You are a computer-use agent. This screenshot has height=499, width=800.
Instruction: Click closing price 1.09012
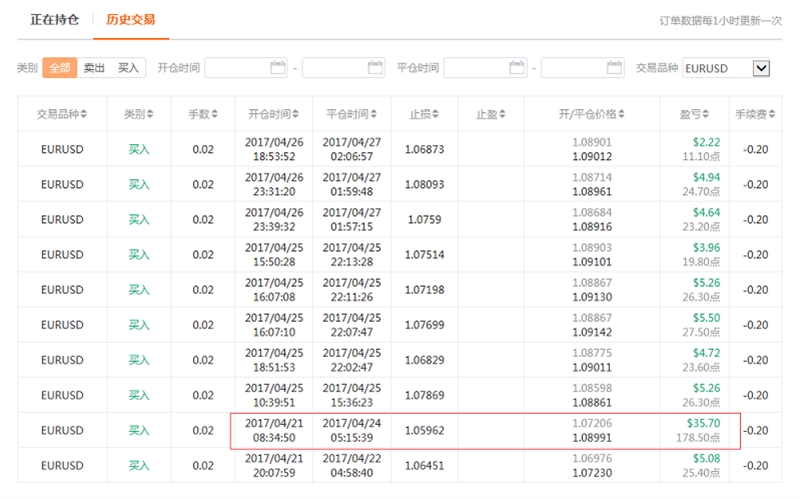(x=592, y=157)
